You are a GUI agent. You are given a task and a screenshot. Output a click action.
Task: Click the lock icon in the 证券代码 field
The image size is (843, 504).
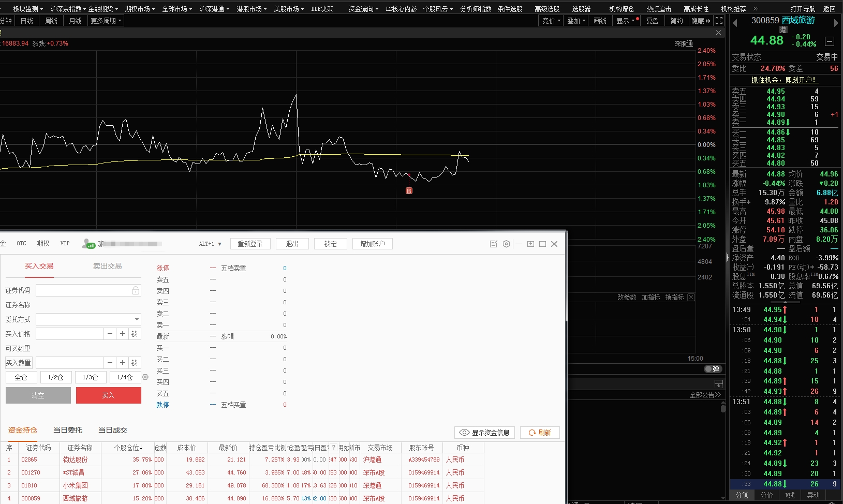click(136, 291)
